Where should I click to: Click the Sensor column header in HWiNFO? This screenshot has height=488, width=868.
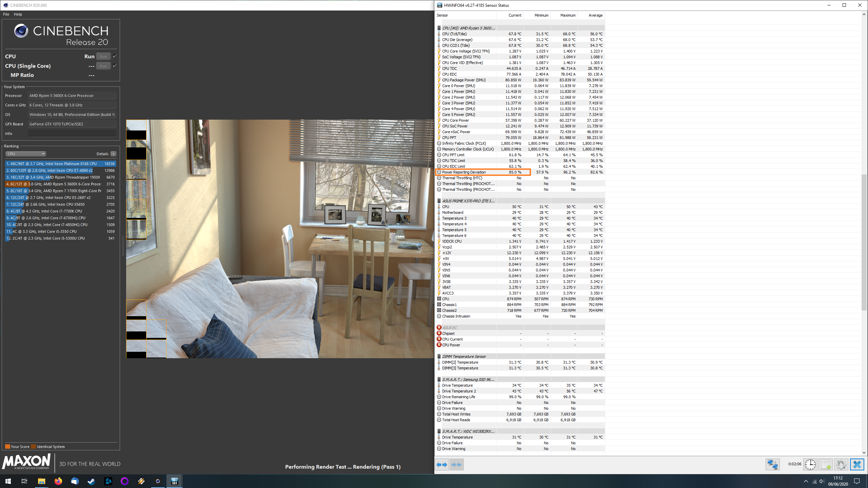pos(466,15)
